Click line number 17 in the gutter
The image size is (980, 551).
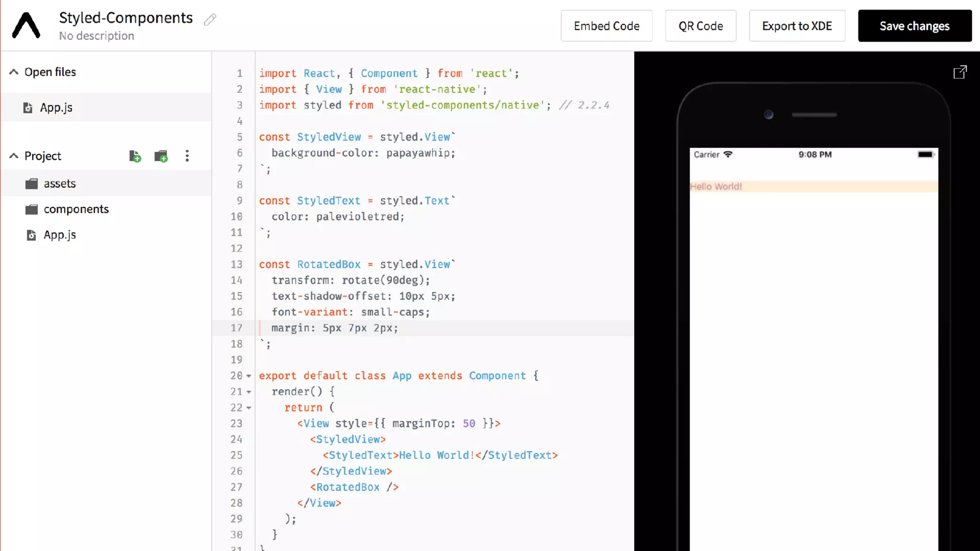tap(236, 328)
